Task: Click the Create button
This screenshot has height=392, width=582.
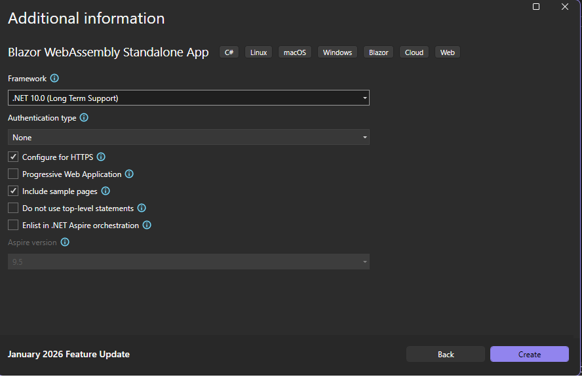Action: coord(530,355)
